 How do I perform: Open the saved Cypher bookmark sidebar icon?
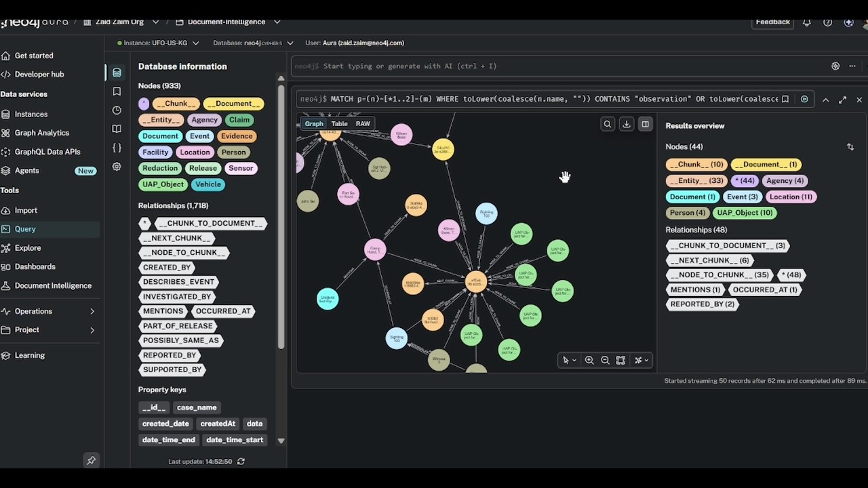[117, 91]
